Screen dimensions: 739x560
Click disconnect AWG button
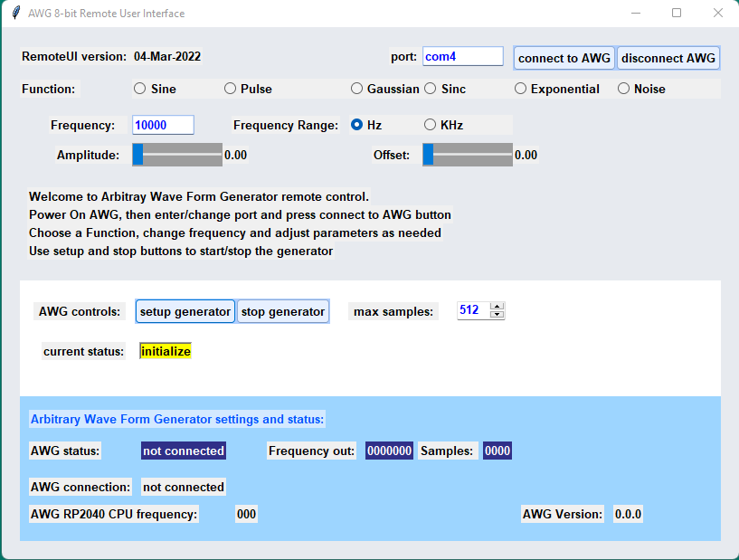(668, 58)
